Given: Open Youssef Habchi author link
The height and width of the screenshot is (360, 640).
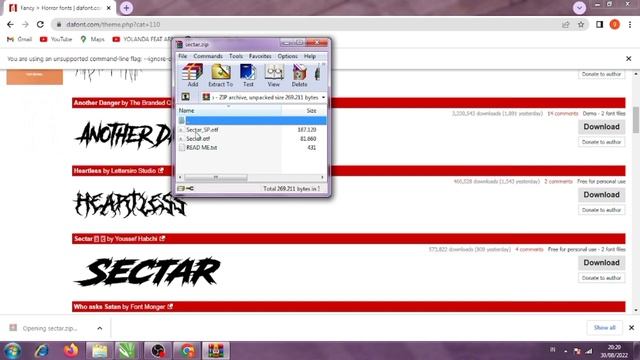Looking at the screenshot, I should point(136,239).
